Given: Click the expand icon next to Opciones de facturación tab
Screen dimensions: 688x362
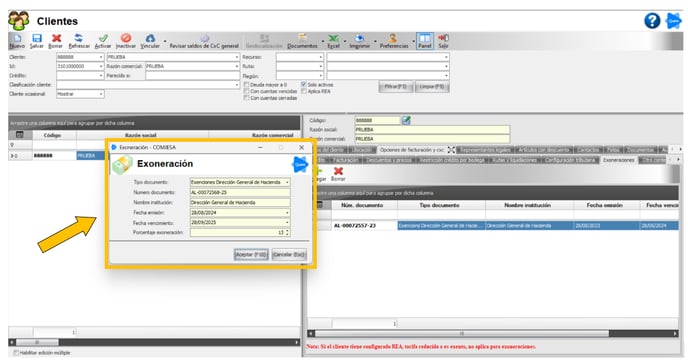Looking at the screenshot, I should click(451, 150).
